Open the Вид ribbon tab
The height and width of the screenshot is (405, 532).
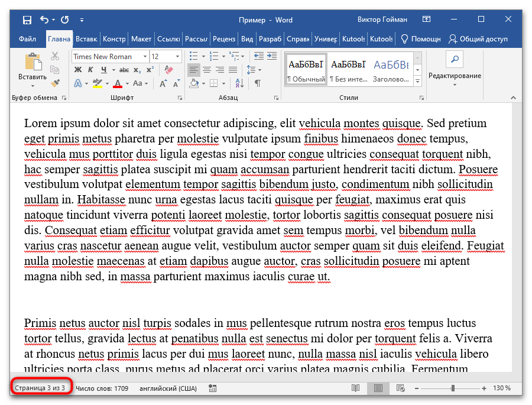point(247,39)
